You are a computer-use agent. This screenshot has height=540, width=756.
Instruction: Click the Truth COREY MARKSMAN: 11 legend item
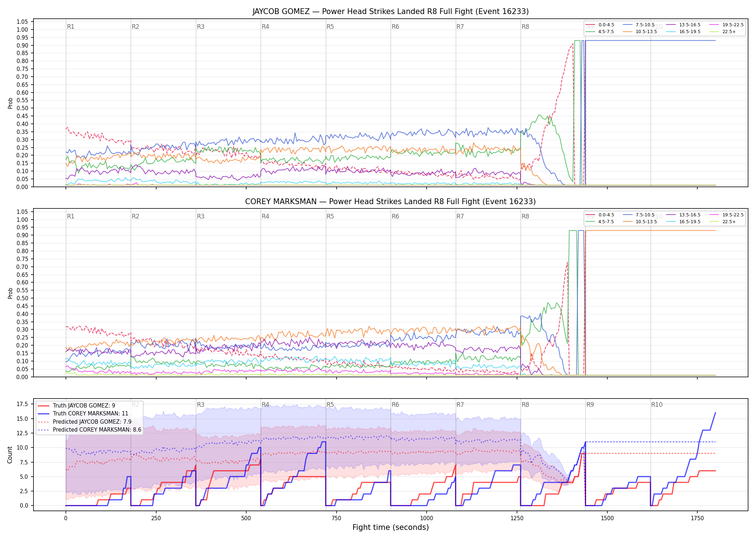point(83,414)
